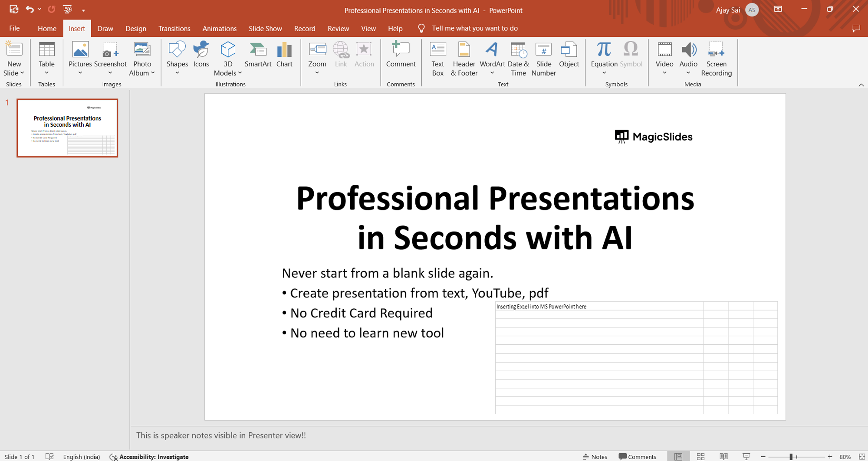Open the Shapes gallery

point(177,59)
